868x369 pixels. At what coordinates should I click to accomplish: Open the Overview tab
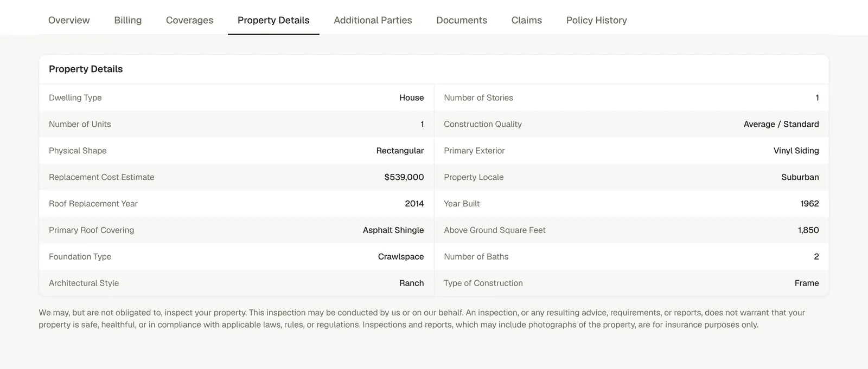tap(69, 20)
